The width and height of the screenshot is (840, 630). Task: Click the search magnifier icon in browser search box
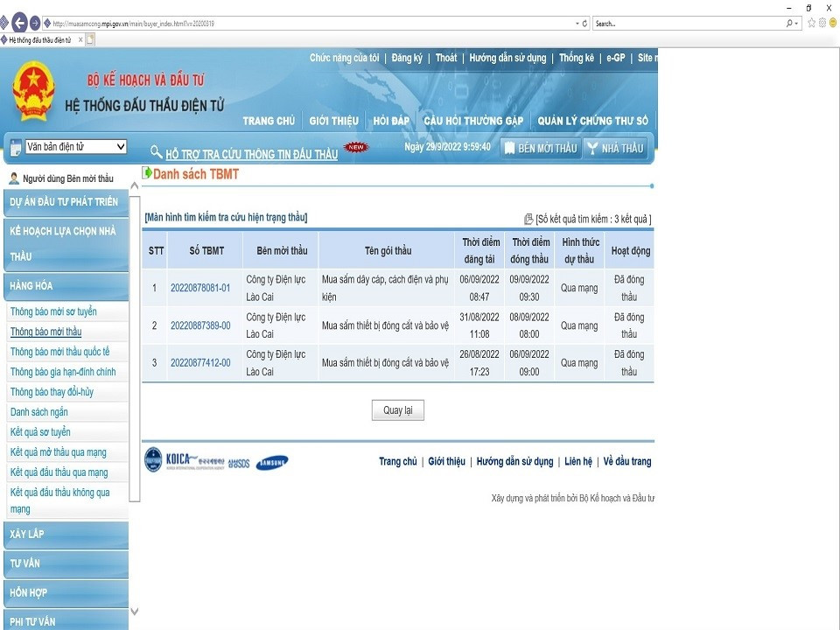(x=790, y=24)
